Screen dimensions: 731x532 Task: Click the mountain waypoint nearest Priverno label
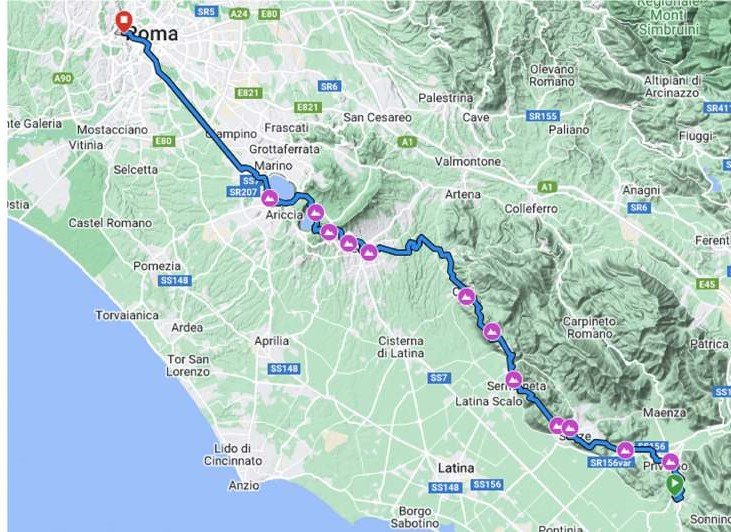pos(670,462)
